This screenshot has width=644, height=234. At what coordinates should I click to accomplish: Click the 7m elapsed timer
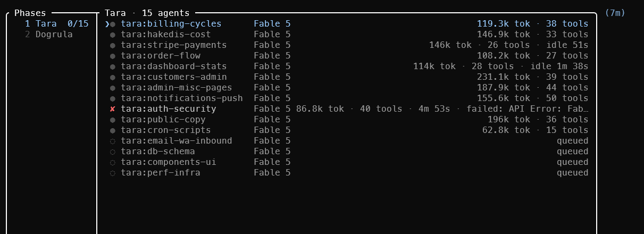(615, 13)
